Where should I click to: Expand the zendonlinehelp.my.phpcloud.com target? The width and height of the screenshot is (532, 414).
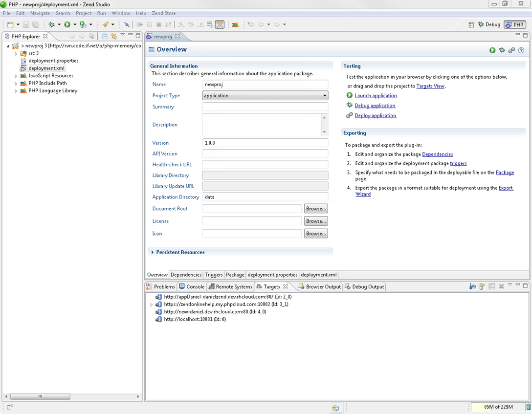pos(151,305)
